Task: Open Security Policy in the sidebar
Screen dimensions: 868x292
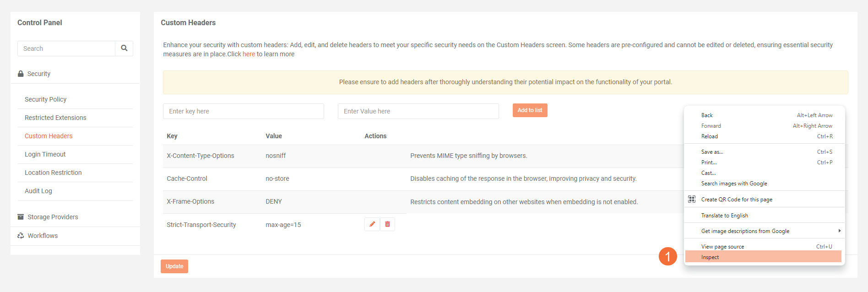Action: (46, 99)
